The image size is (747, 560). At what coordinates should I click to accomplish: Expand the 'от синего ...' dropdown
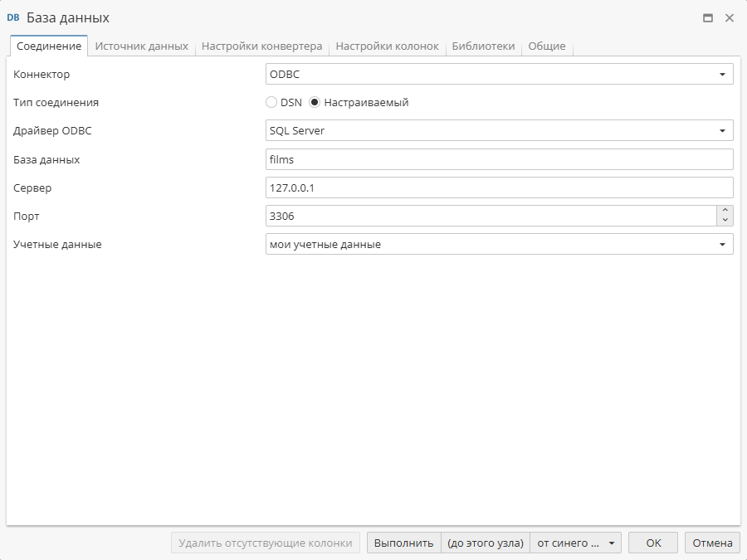tap(612, 542)
